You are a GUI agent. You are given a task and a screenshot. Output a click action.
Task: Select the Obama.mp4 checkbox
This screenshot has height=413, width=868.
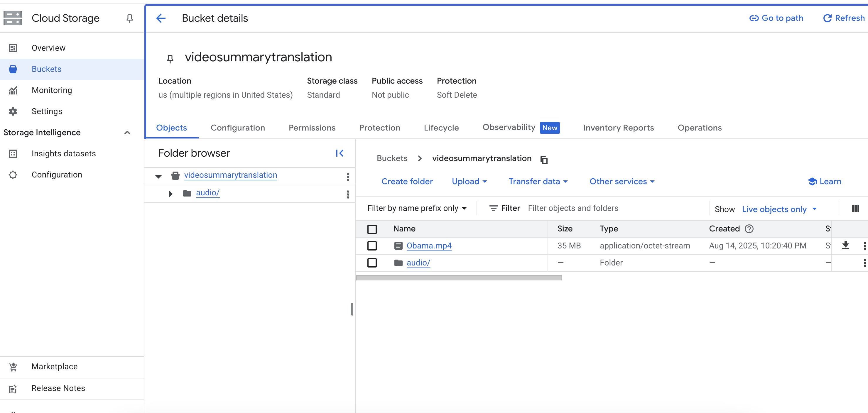(x=372, y=246)
